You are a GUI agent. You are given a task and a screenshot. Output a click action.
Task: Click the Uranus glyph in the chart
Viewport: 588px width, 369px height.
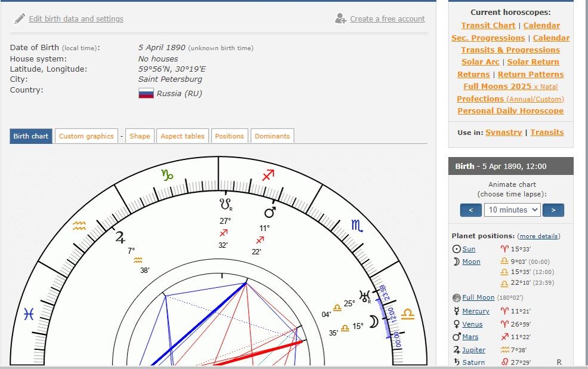365,296
